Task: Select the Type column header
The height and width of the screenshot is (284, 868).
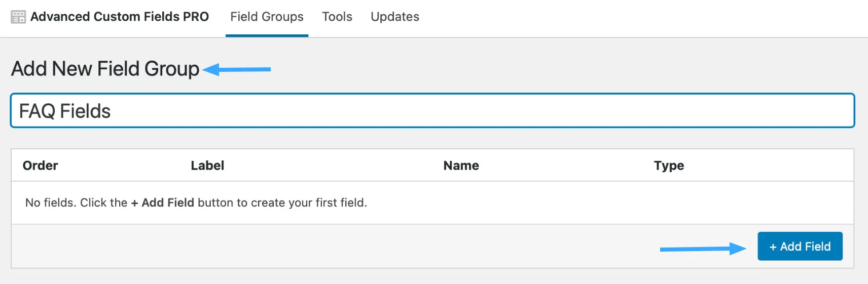Action: (x=669, y=166)
